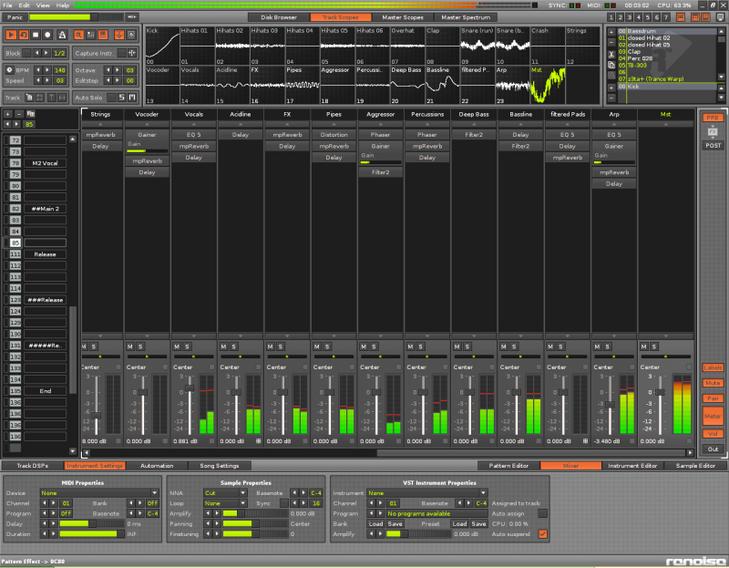729x568 pixels.
Task: Click the Record button in transport
Action: click(50, 35)
